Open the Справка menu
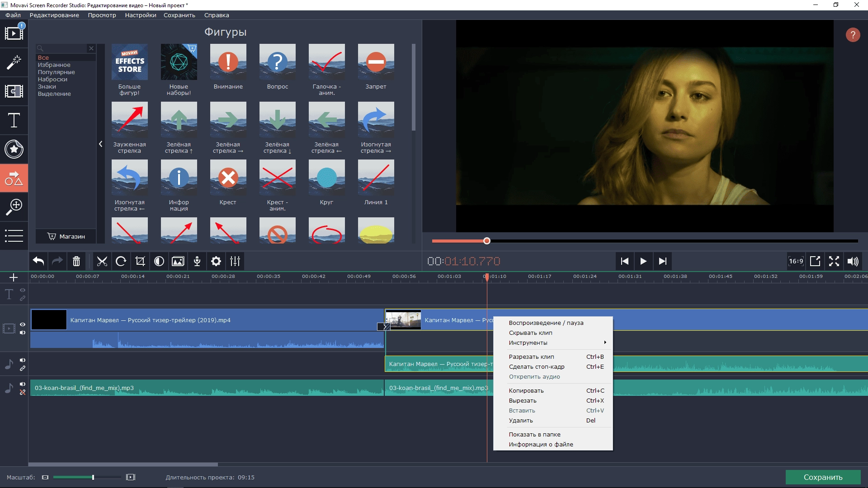Image resolution: width=868 pixels, height=488 pixels. pos(217,15)
